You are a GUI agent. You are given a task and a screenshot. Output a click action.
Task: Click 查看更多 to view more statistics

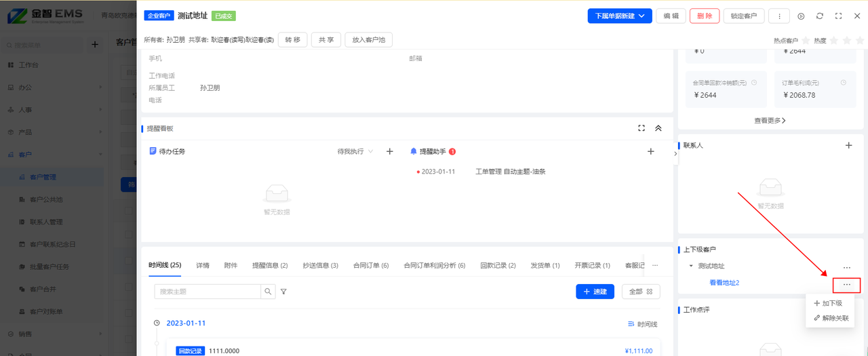coord(770,121)
